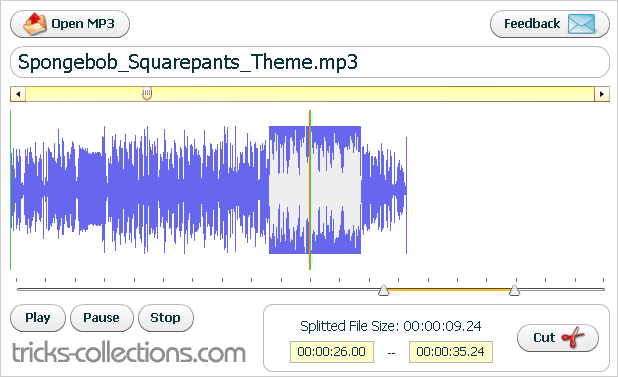Pause playback with the Pause button
The image size is (618, 377).
[x=102, y=318]
